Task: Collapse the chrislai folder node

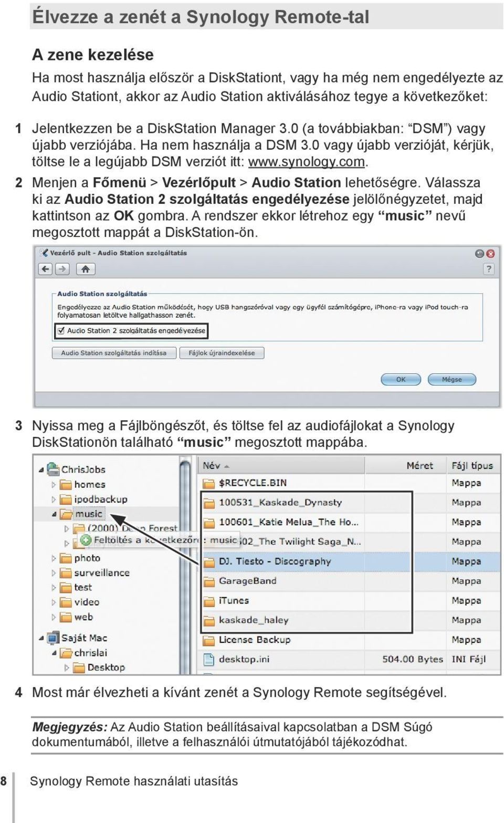Action: point(54,653)
